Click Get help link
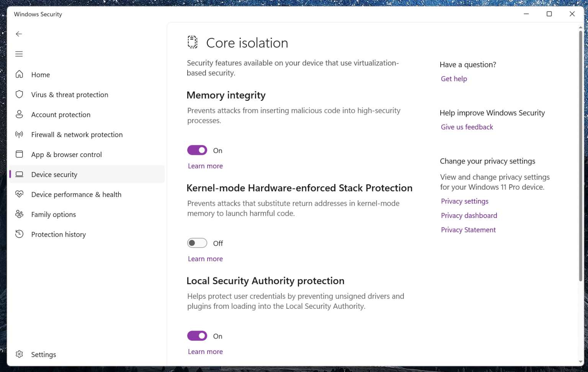The height and width of the screenshot is (372, 588). pos(454,79)
